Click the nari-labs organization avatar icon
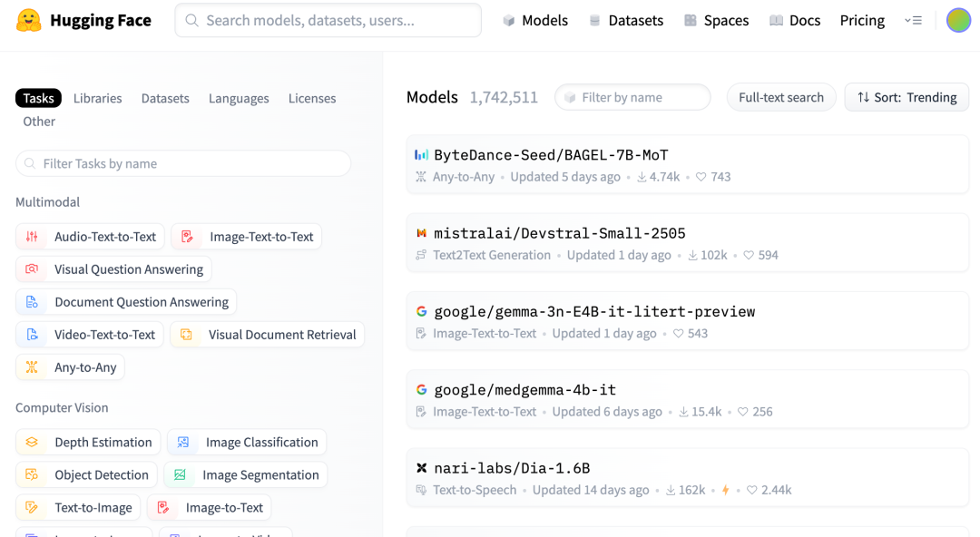The height and width of the screenshot is (537, 980). click(421, 468)
